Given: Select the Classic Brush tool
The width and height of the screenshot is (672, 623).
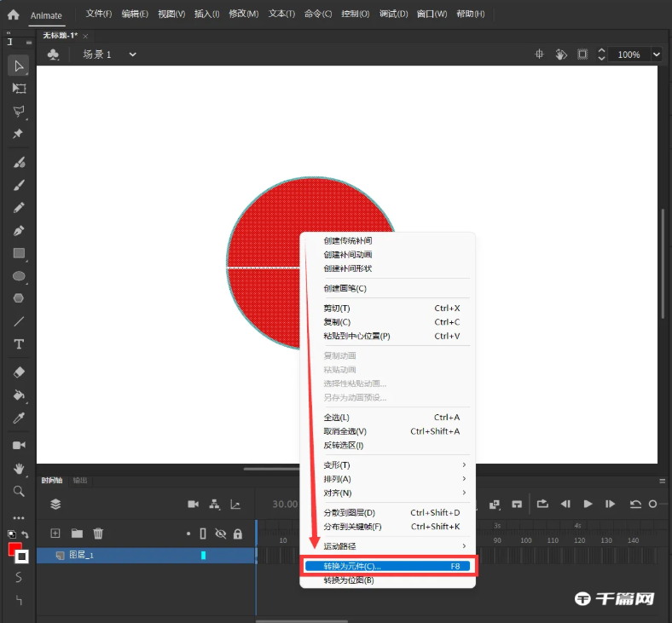Looking at the screenshot, I should 19,186.
